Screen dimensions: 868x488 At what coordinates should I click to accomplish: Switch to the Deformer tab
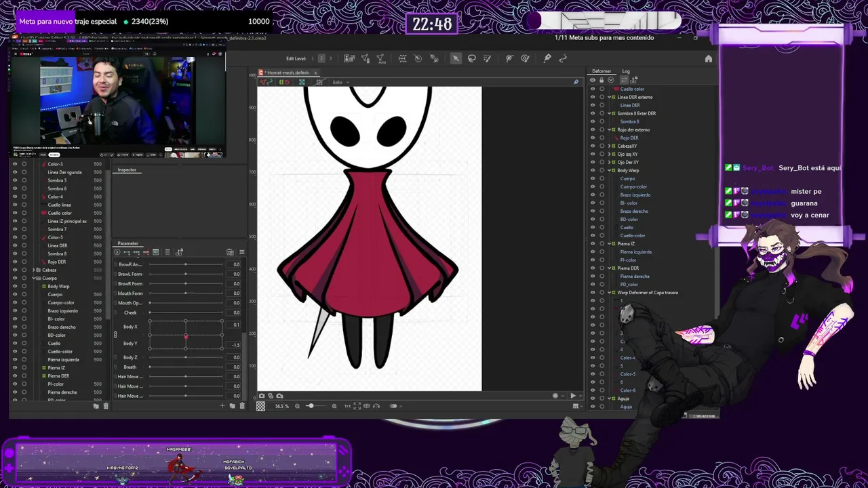click(x=601, y=71)
